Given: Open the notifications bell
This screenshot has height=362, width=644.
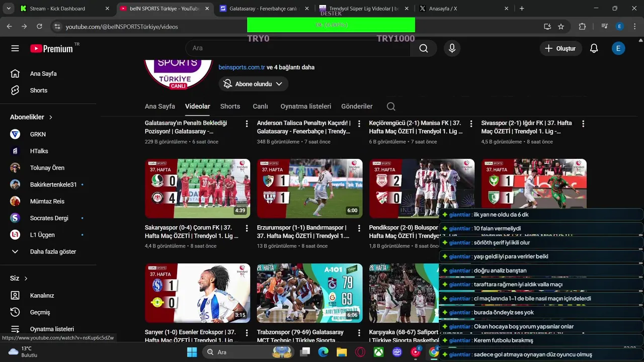Looking at the screenshot, I should [x=594, y=48].
